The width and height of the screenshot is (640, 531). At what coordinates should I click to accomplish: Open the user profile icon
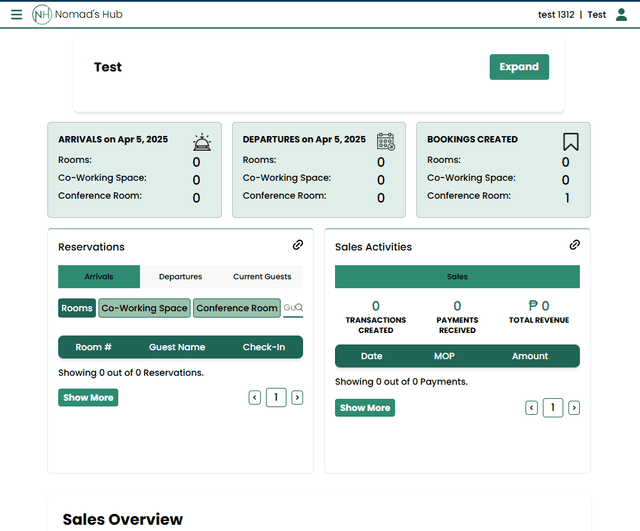click(x=621, y=15)
